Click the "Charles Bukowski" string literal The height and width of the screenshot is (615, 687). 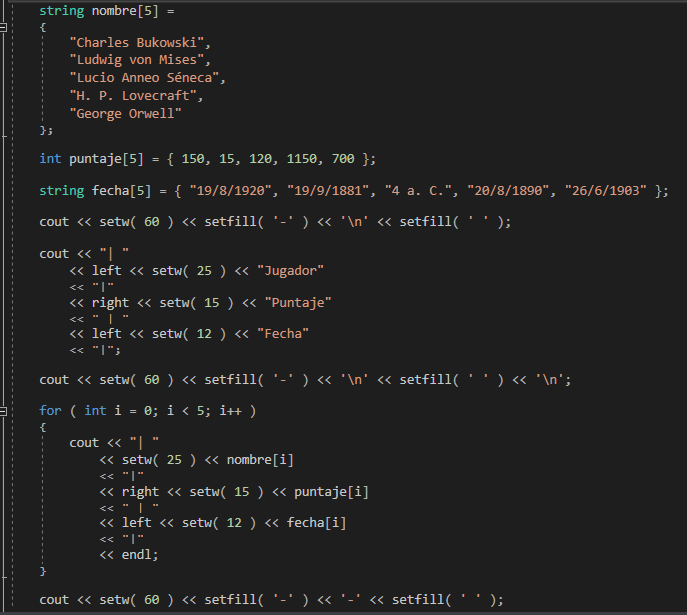137,43
